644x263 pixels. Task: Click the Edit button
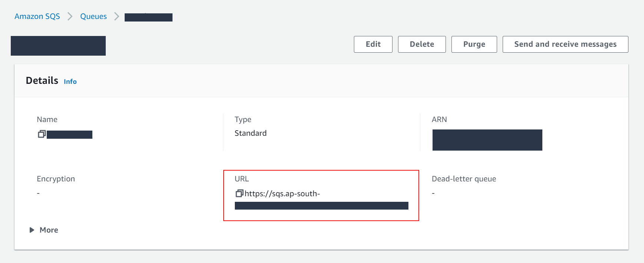pos(373,44)
